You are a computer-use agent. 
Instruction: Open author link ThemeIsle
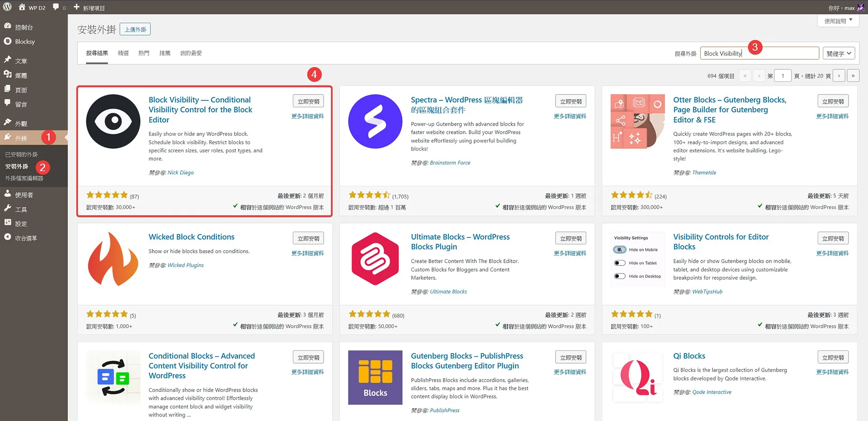pos(704,172)
